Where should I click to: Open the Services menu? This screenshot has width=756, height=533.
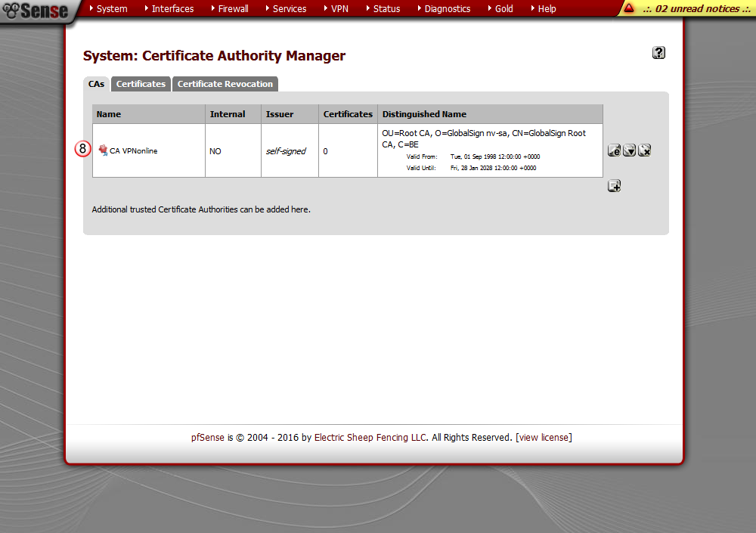(x=290, y=8)
